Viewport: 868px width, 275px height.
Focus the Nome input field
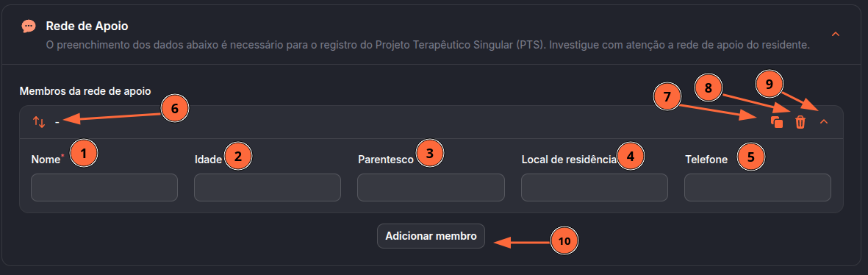pyautogui.click(x=104, y=187)
